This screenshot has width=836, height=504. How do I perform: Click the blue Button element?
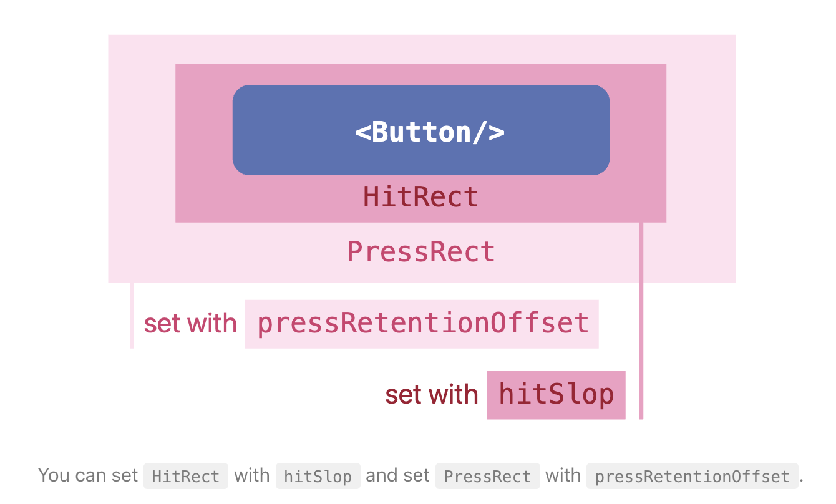(421, 130)
